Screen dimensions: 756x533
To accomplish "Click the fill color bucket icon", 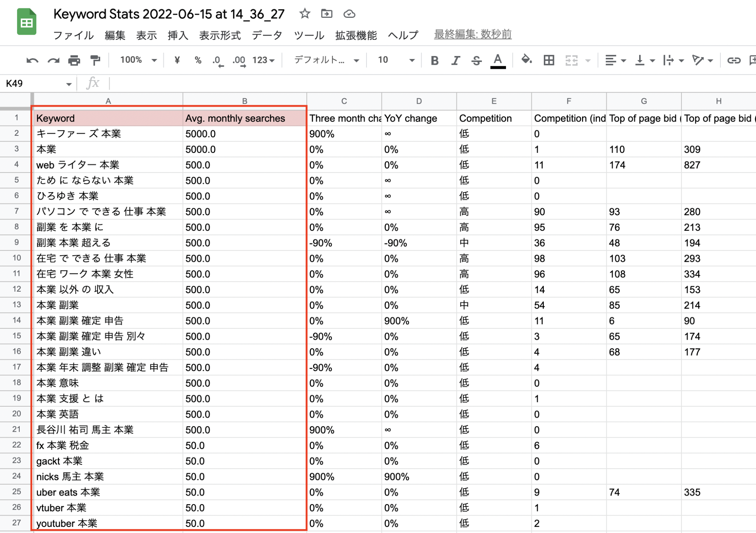I will pos(526,60).
